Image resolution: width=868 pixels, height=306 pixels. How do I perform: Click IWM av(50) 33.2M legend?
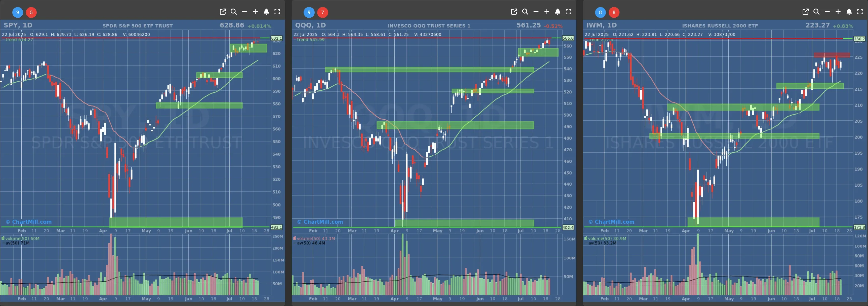[x=600, y=243]
